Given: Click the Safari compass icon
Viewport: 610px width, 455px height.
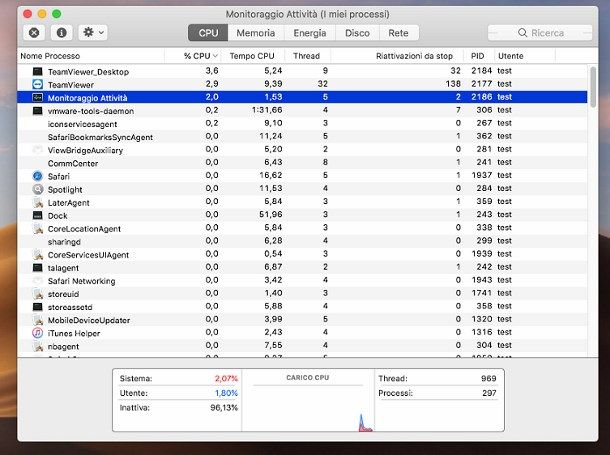Looking at the screenshot, I should (37, 176).
